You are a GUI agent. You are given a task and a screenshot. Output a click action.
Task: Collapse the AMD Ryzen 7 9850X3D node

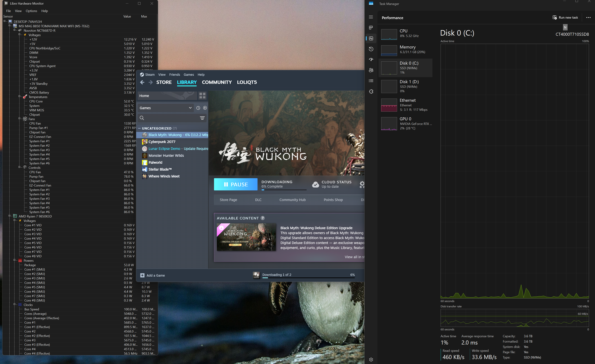point(9,216)
